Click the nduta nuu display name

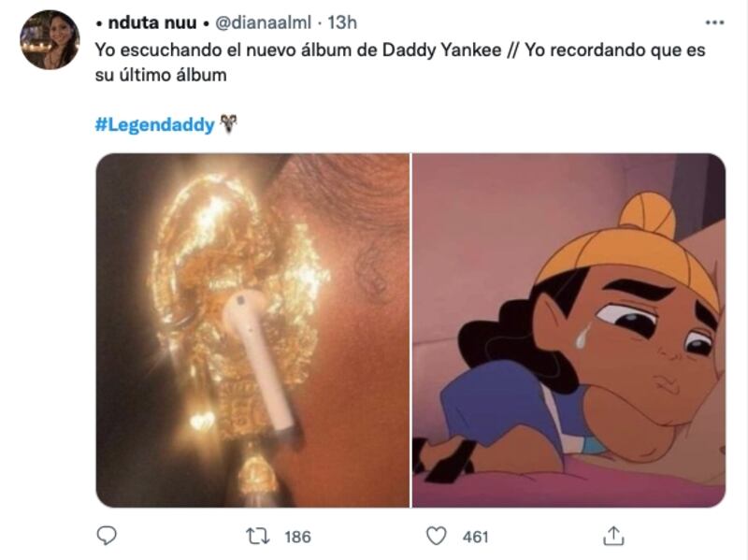point(152,22)
